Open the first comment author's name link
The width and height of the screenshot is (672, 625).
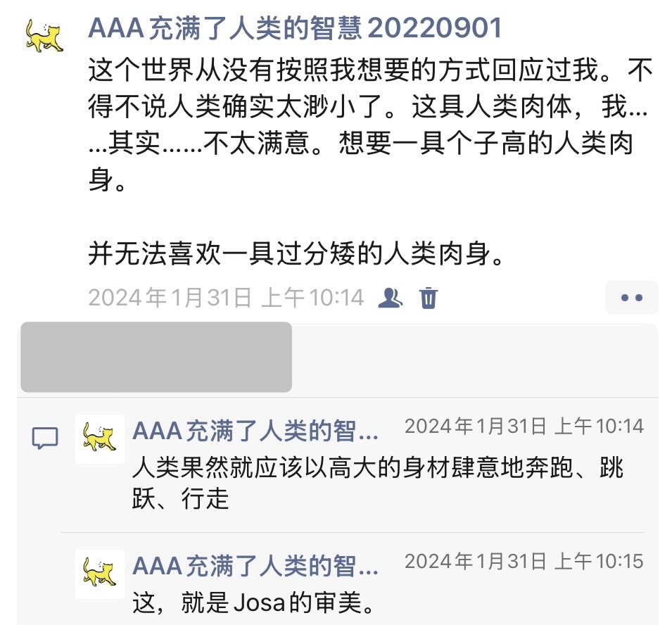(x=255, y=431)
